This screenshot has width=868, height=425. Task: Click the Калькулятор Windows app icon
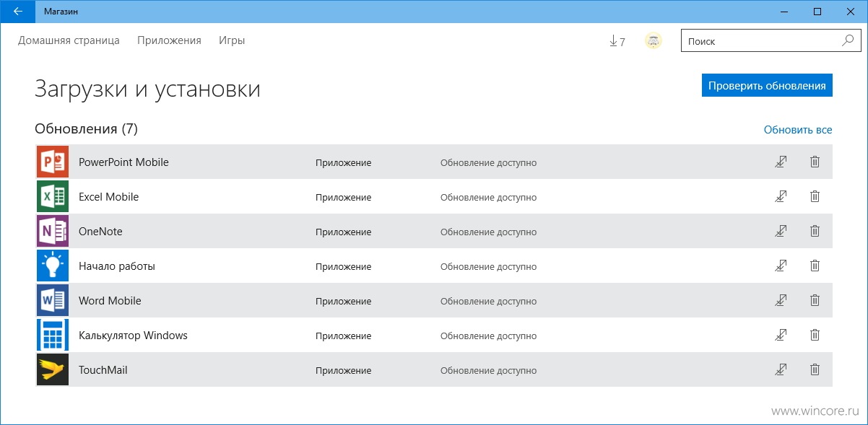[53, 336]
